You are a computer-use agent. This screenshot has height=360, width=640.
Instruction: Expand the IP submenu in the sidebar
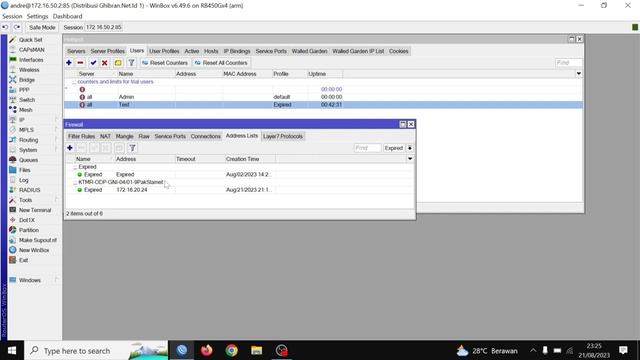coord(22,120)
